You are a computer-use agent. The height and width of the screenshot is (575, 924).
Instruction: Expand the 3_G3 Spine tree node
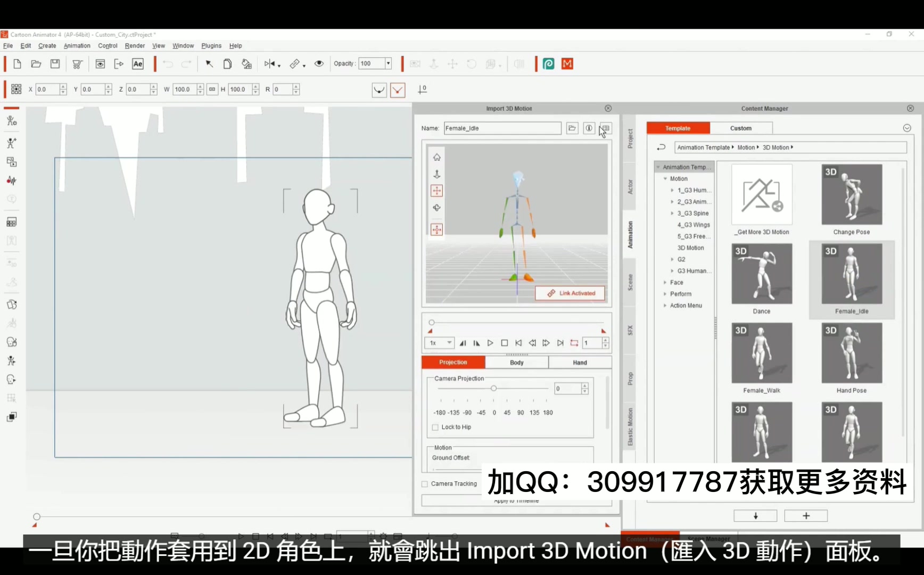673,213
